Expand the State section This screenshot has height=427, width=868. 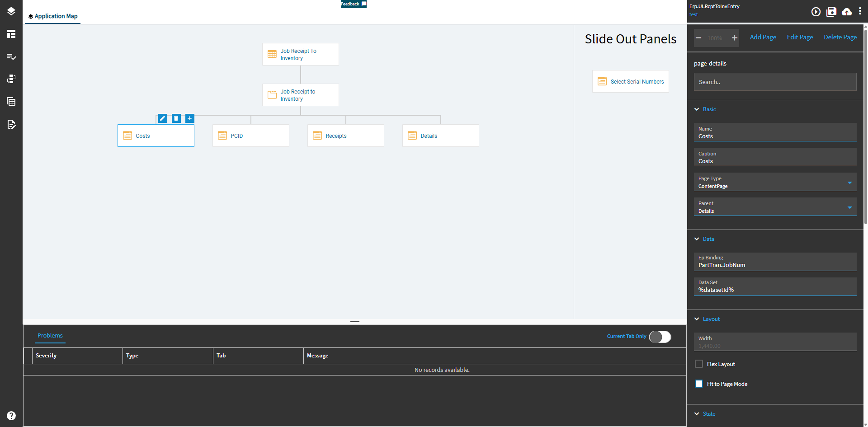click(697, 413)
